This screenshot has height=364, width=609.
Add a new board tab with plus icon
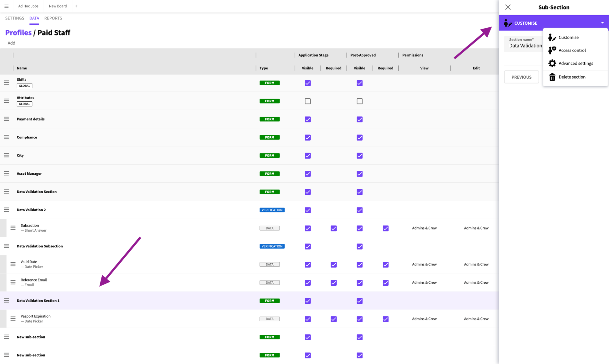point(76,6)
